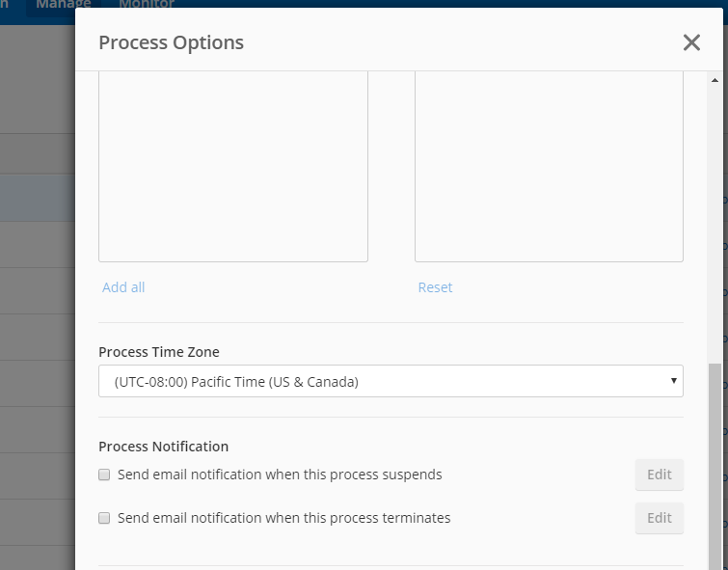Click the Process Options title header
Viewport: 728px width, 570px height.
pyautogui.click(x=171, y=42)
